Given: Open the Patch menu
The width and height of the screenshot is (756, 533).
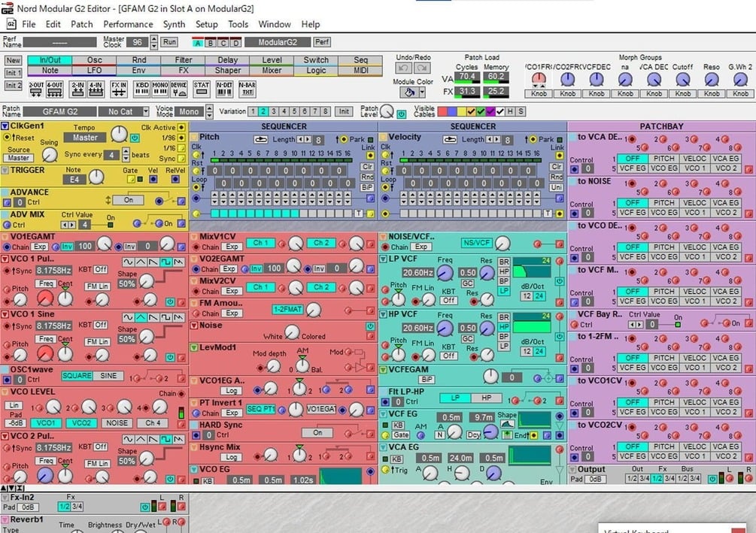Looking at the screenshot, I should [x=81, y=24].
